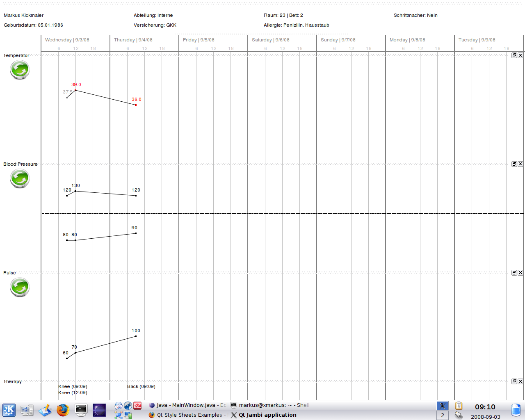Open the KDE K menu launcher

(x=9, y=410)
